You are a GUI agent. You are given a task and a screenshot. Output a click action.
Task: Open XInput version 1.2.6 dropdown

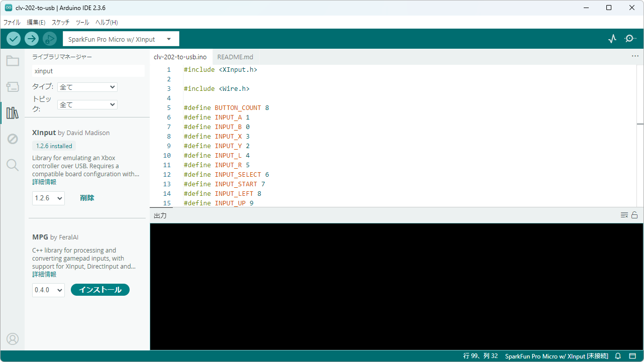[x=48, y=198]
